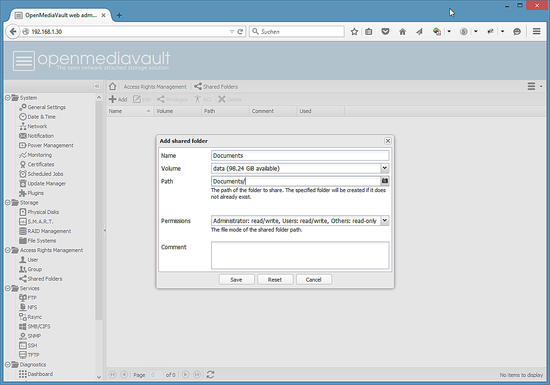Collapse the sidebar navigation panel

[97, 86]
